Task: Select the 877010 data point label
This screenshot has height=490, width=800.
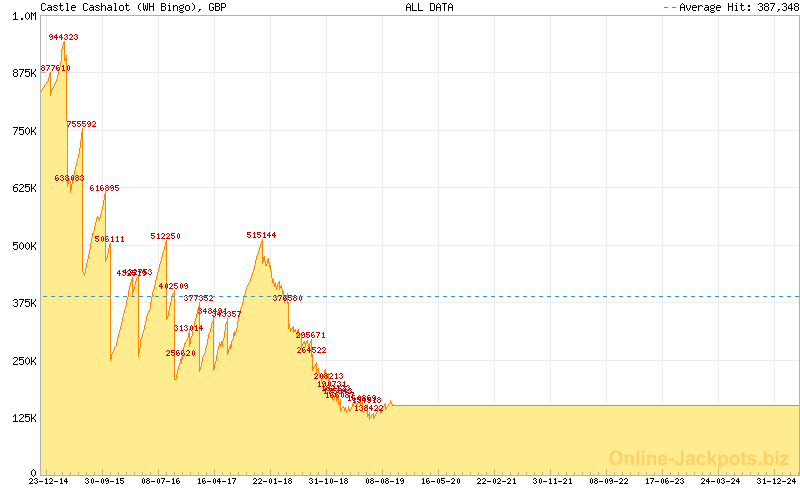Action: [55, 68]
